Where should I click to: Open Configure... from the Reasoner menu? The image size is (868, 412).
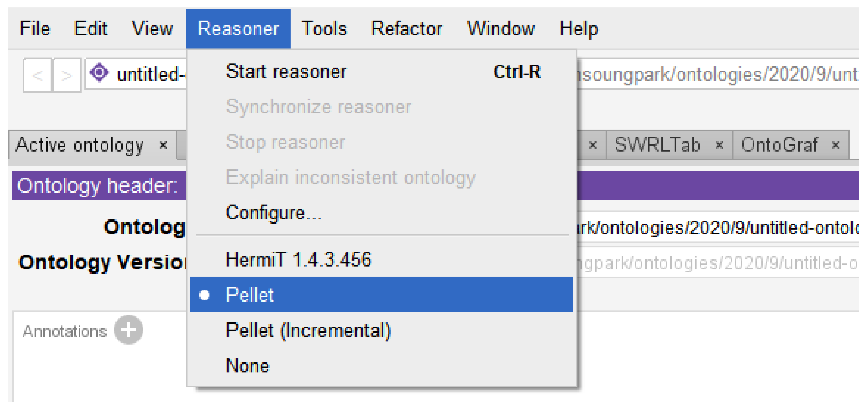tap(274, 212)
